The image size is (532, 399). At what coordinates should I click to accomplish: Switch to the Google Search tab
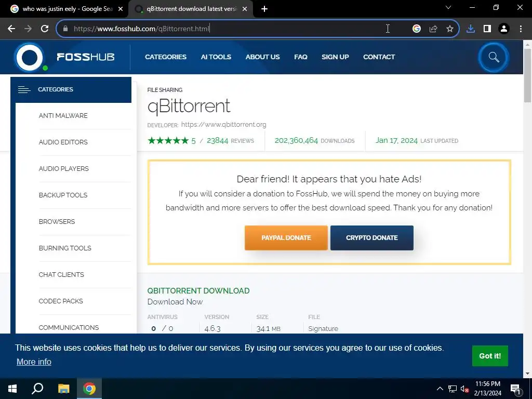click(67, 9)
